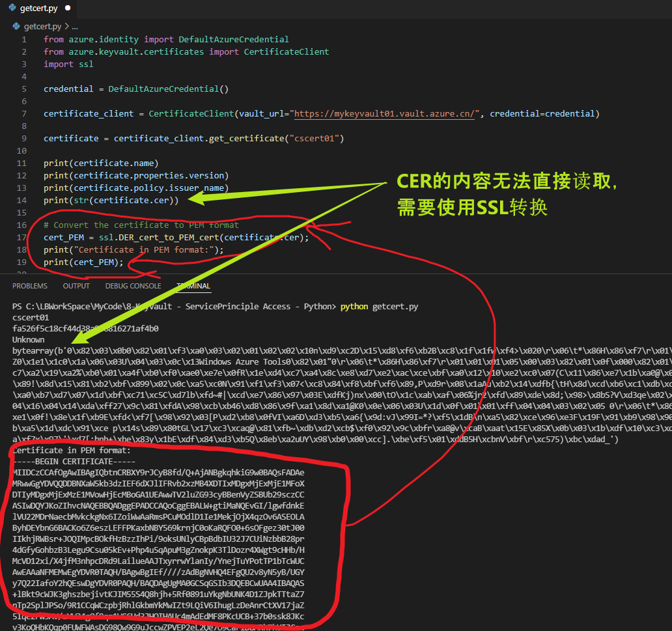Click line number 9 in the gutter
The width and height of the screenshot is (672, 631).
tap(24, 139)
